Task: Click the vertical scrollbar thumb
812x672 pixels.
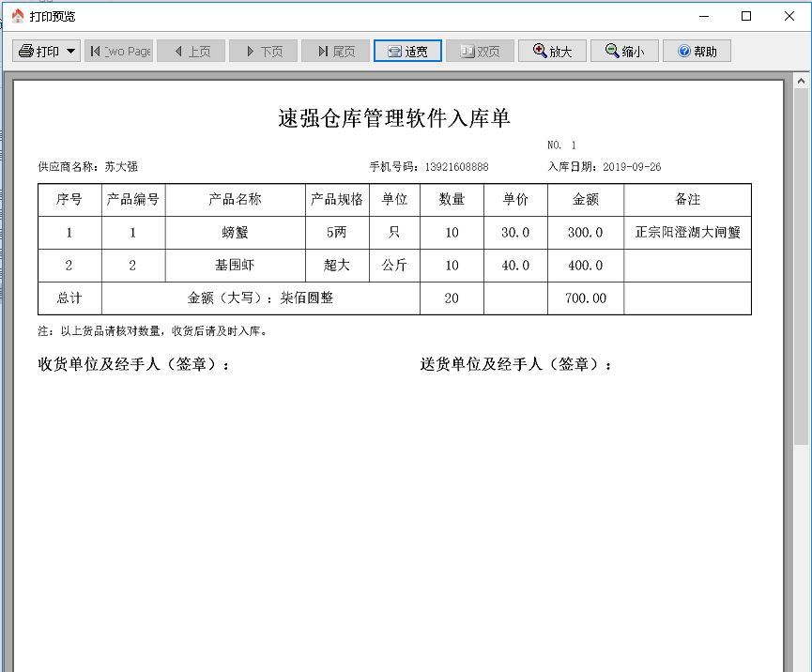Action: pyautogui.click(x=801, y=263)
